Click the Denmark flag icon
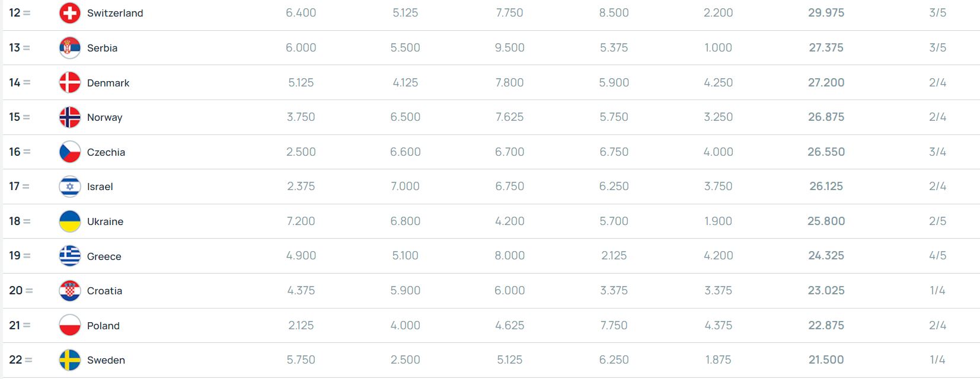 [x=70, y=83]
